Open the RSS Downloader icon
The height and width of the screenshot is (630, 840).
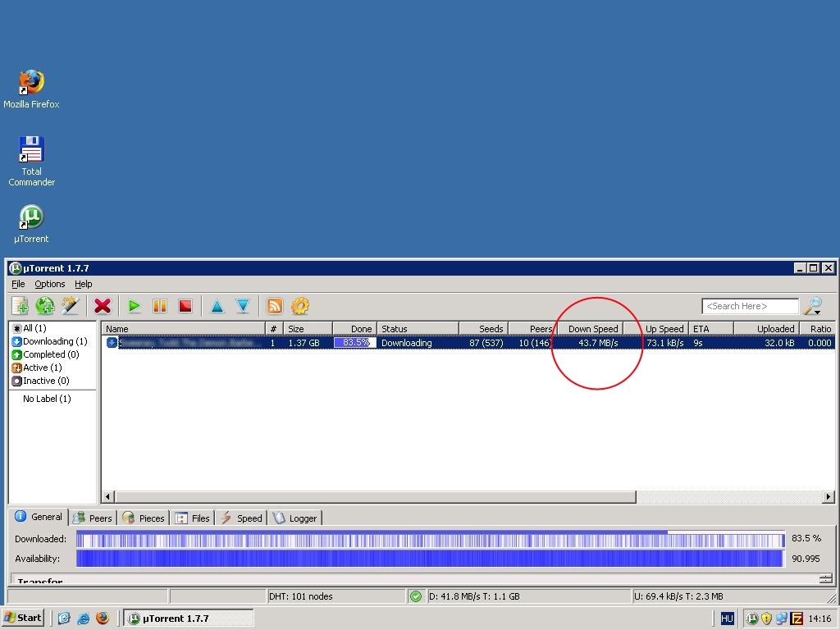[275, 306]
